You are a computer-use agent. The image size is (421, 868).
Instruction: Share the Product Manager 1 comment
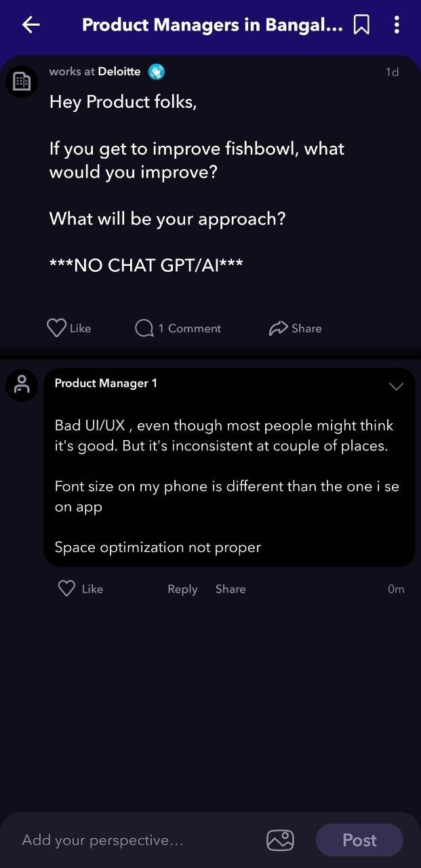click(x=230, y=589)
